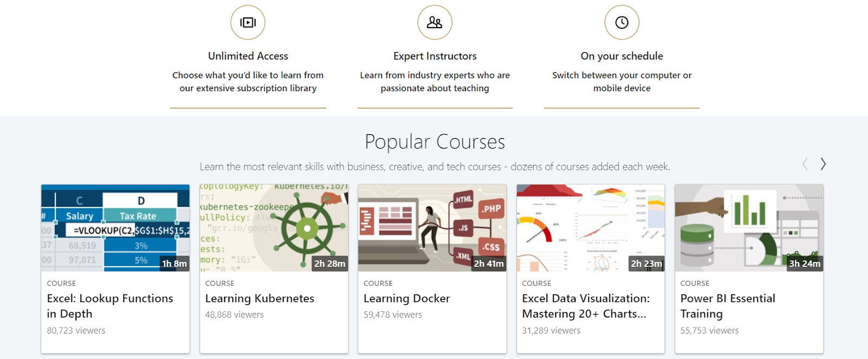Screen dimensions: 868x359
Task: Click the '80,723 viewers' count
Action: 76,330
